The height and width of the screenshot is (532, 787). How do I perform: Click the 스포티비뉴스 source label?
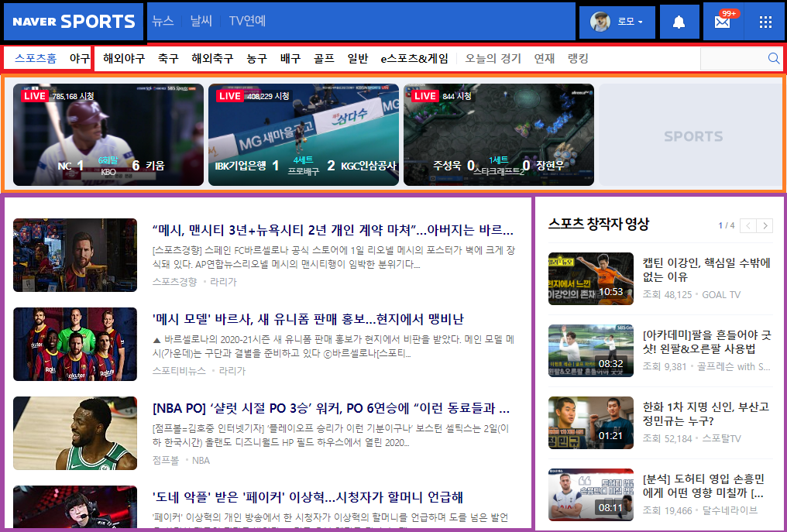[179, 371]
